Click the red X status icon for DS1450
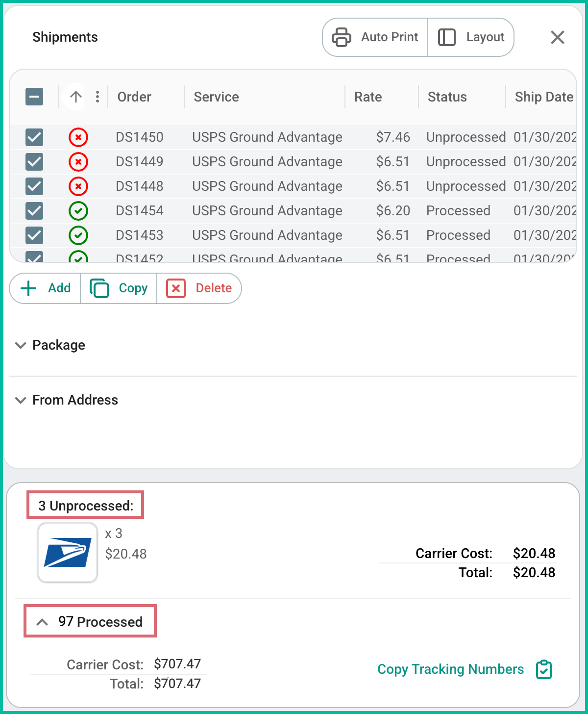Viewport: 588px width, 714px height. (78, 137)
